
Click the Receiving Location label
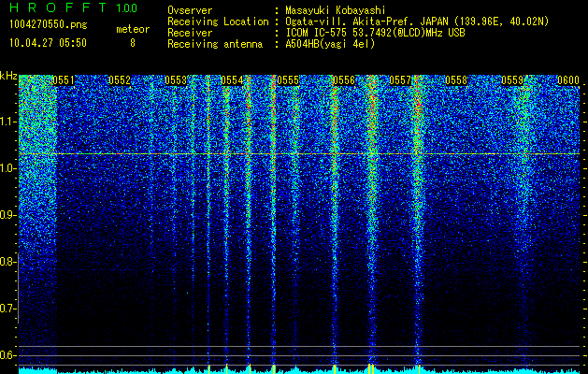[218, 22]
